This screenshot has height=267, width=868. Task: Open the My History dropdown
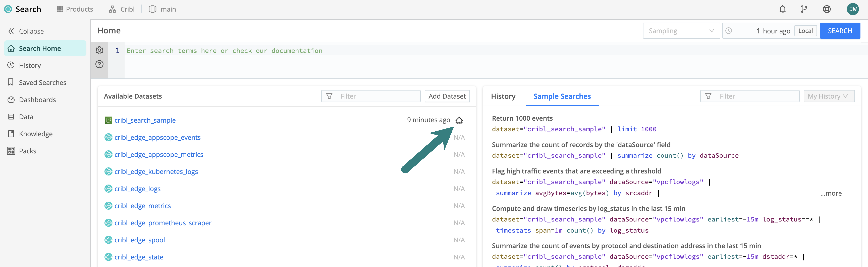829,96
